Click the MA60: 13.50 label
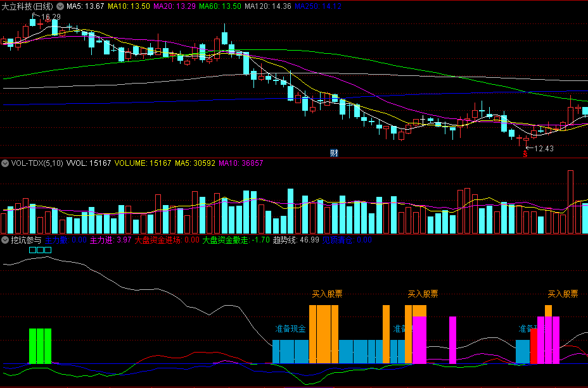The image size is (588, 388). (220, 6)
